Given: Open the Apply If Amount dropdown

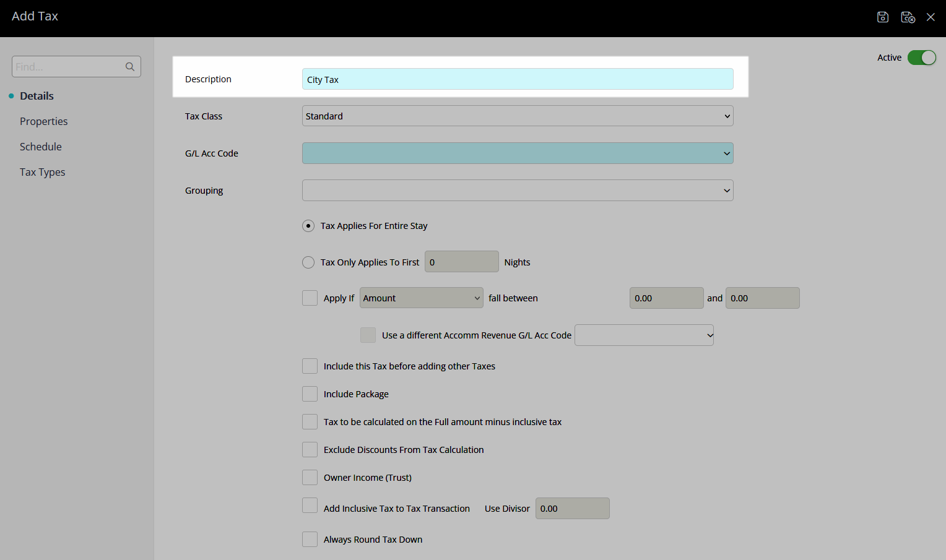Looking at the screenshot, I should click(x=421, y=298).
